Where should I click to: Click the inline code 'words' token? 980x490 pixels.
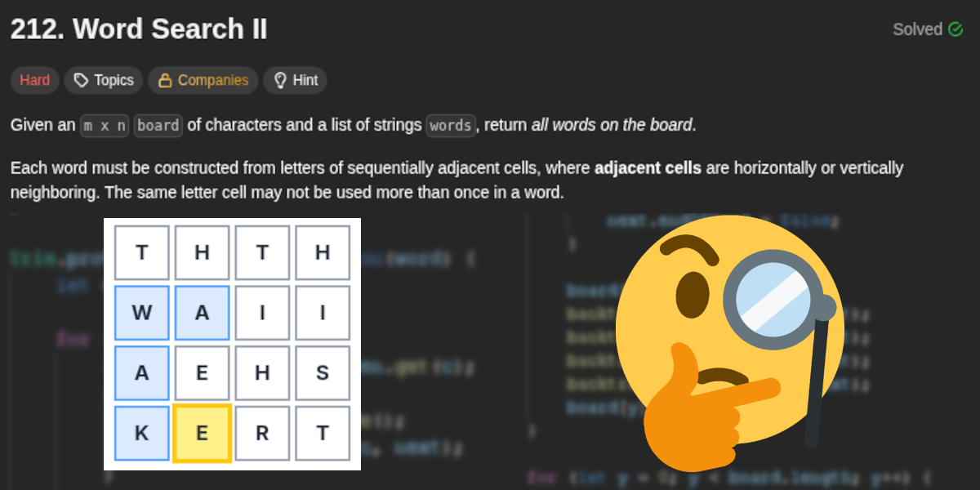[x=450, y=126]
